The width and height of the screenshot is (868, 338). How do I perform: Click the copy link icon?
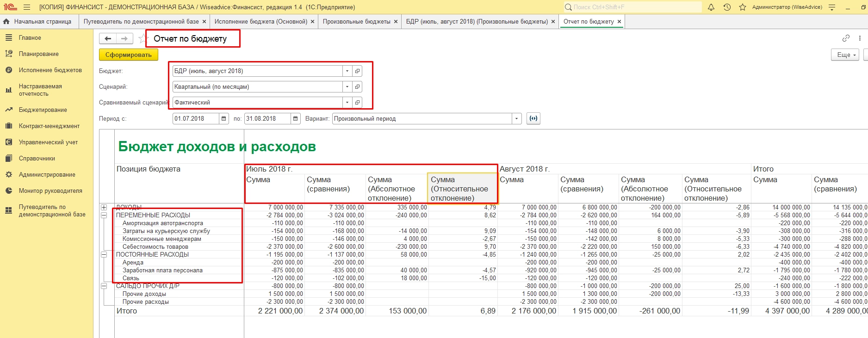[846, 38]
